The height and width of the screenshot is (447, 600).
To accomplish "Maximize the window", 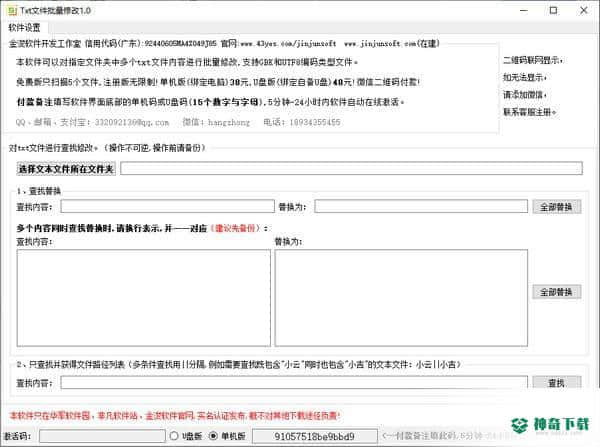I will click(x=553, y=11).
